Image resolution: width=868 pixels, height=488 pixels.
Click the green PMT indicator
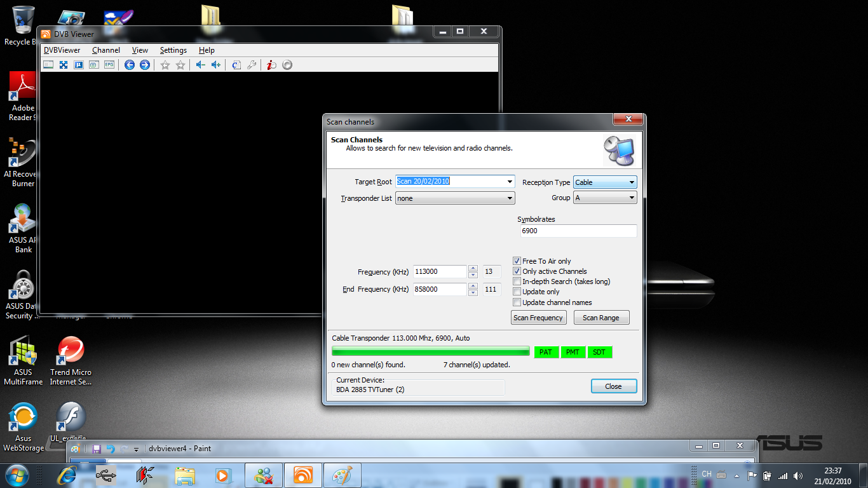pos(573,352)
